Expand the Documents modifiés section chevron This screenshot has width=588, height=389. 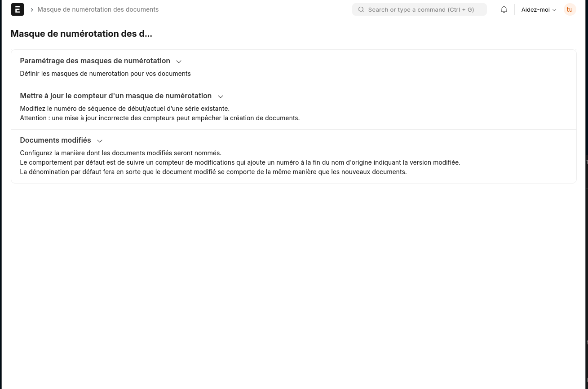100,141
